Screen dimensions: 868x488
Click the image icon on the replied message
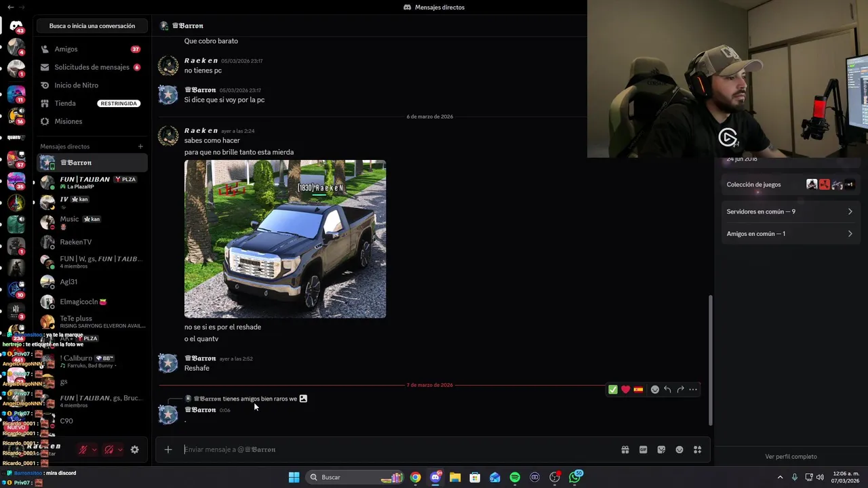(x=303, y=399)
